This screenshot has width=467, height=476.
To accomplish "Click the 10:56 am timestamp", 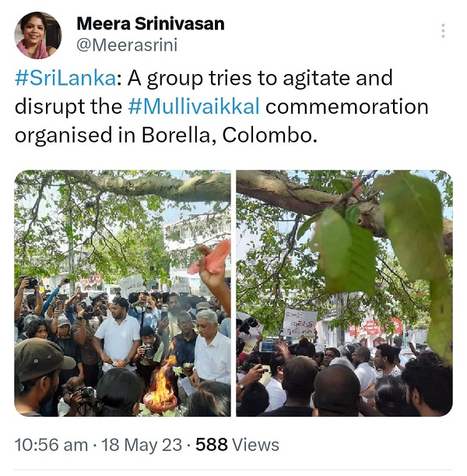I will tap(51, 445).
